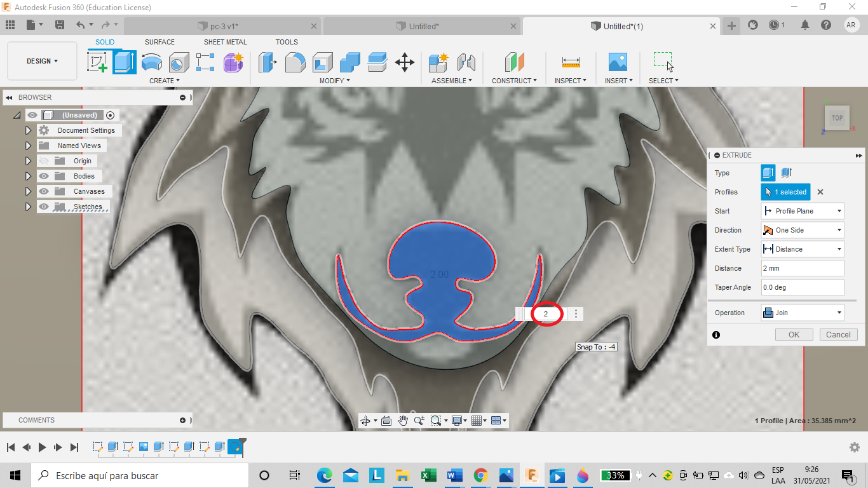Open the Extent Type dropdown
Image resolution: width=868 pixels, height=488 pixels.
pos(803,249)
